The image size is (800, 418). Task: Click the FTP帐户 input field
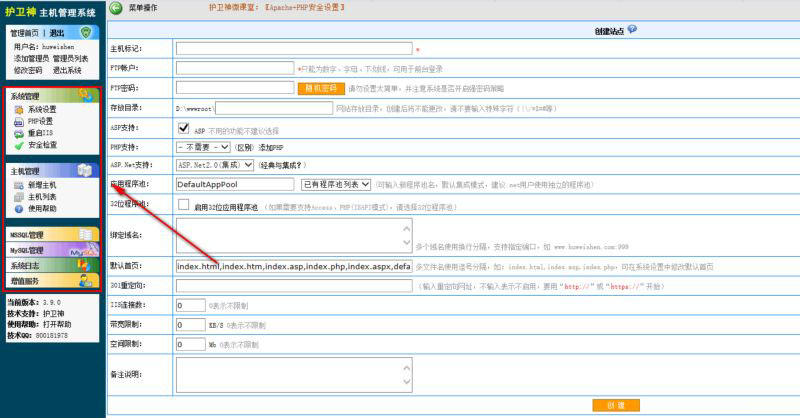tap(235, 68)
